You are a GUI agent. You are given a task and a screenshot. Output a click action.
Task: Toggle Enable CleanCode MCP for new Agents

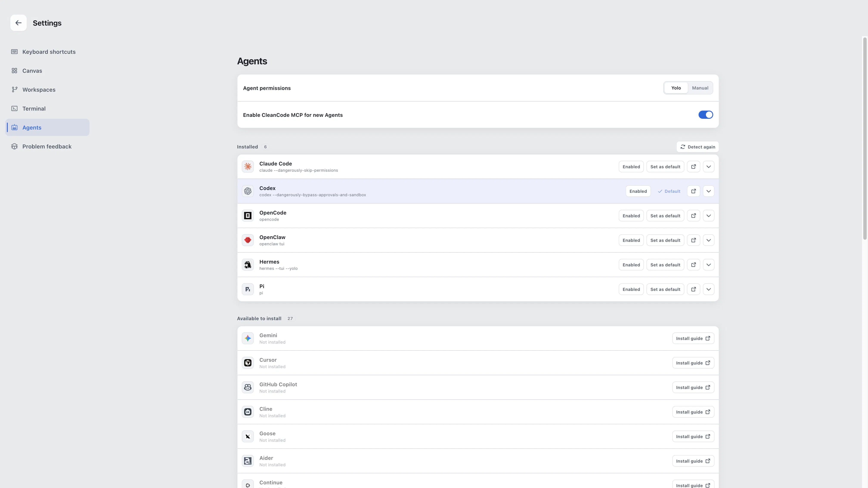(x=706, y=115)
